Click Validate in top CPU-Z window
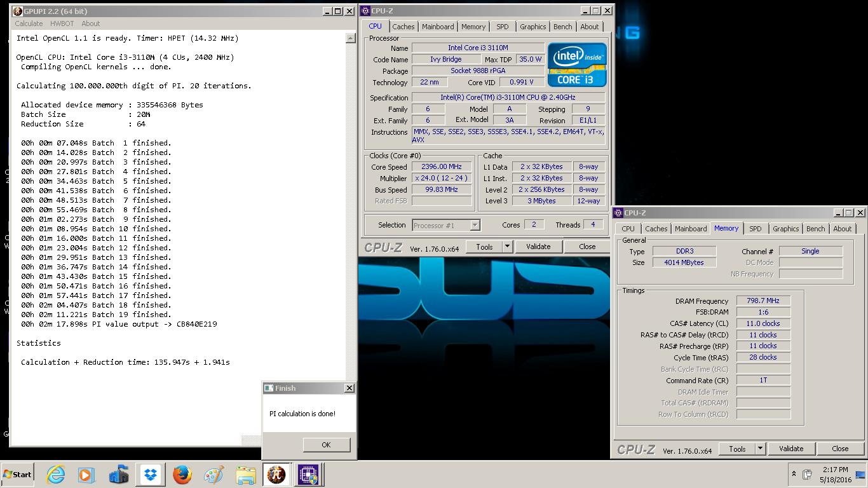 tap(538, 247)
